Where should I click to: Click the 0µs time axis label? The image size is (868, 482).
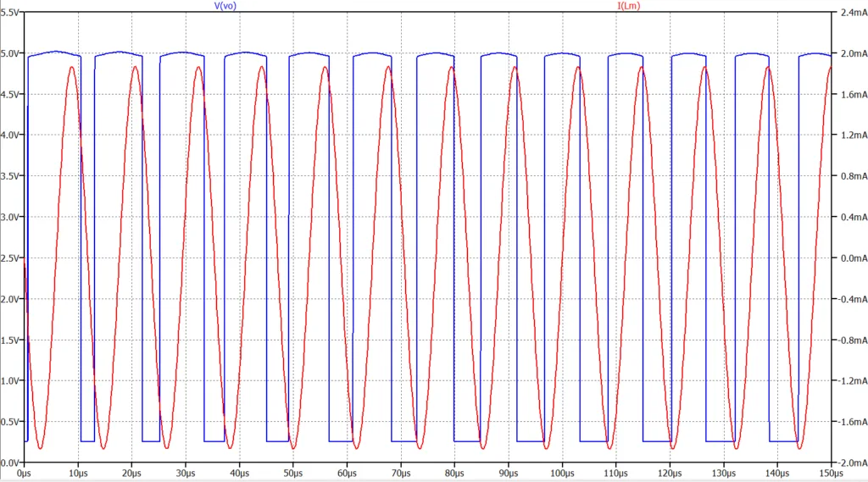tap(24, 474)
